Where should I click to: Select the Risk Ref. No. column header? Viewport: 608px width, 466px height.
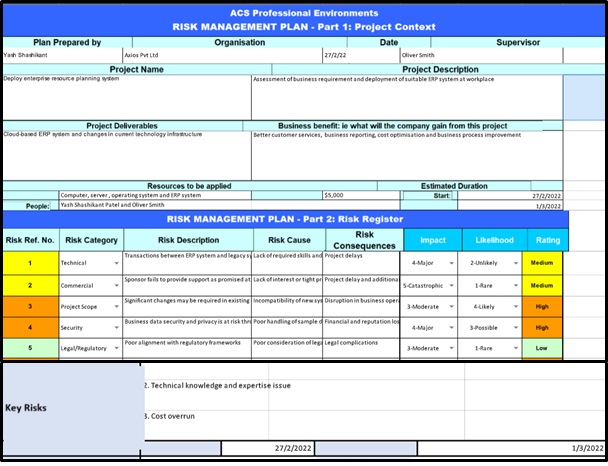click(30, 240)
